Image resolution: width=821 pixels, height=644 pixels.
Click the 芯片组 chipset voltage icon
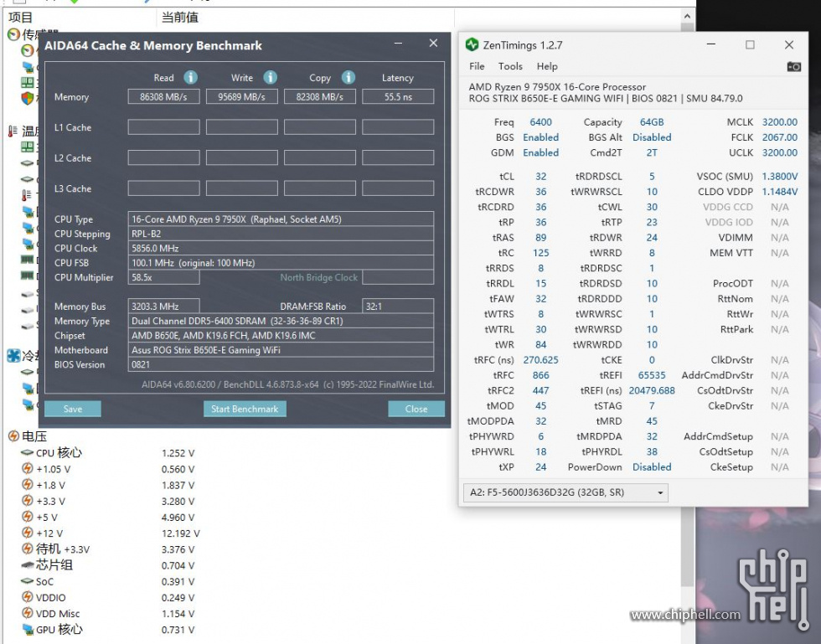click(27, 565)
